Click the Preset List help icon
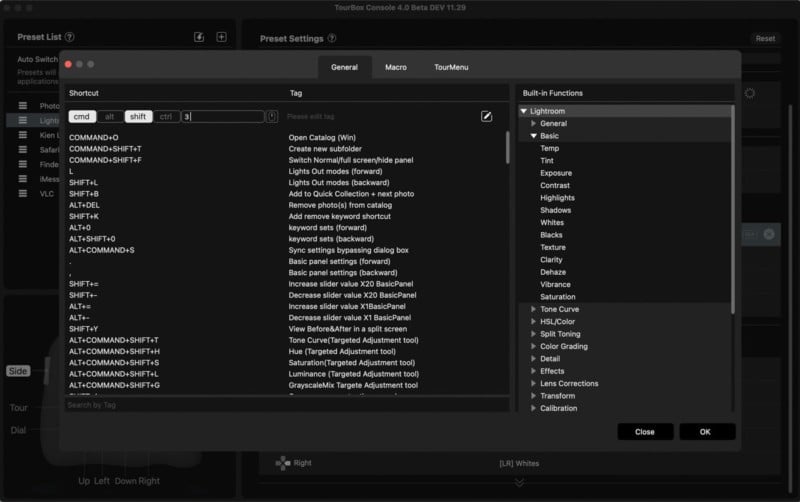Image resolution: width=800 pixels, height=502 pixels. 70,37
